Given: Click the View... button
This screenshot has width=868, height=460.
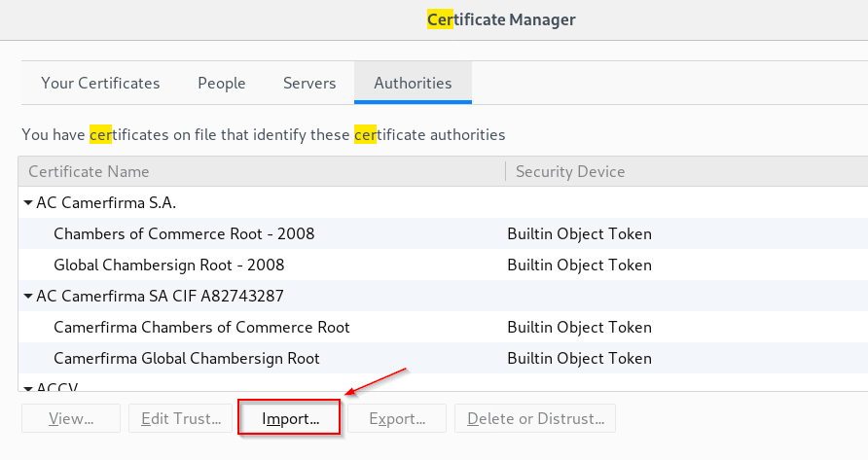Looking at the screenshot, I should (71, 418).
